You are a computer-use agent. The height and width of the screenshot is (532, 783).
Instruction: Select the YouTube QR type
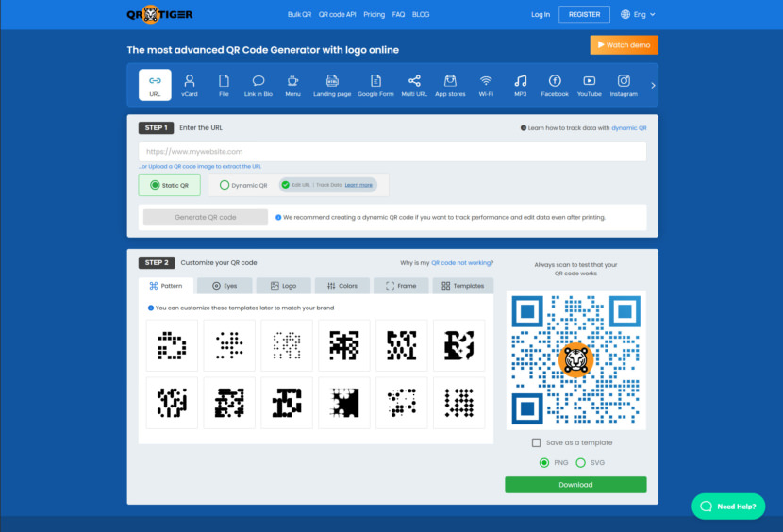(590, 86)
